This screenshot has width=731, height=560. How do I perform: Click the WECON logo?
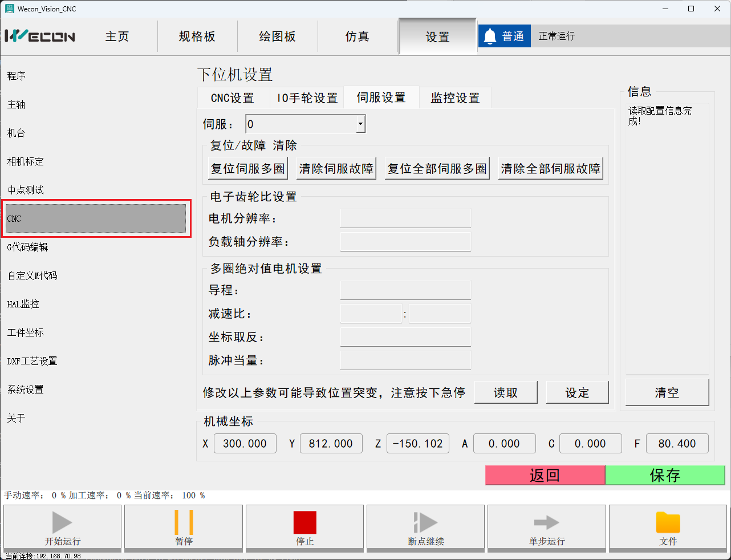pos(40,36)
